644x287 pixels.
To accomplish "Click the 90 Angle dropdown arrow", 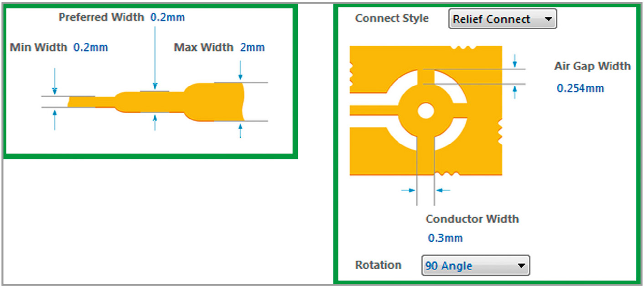I will 520,266.
